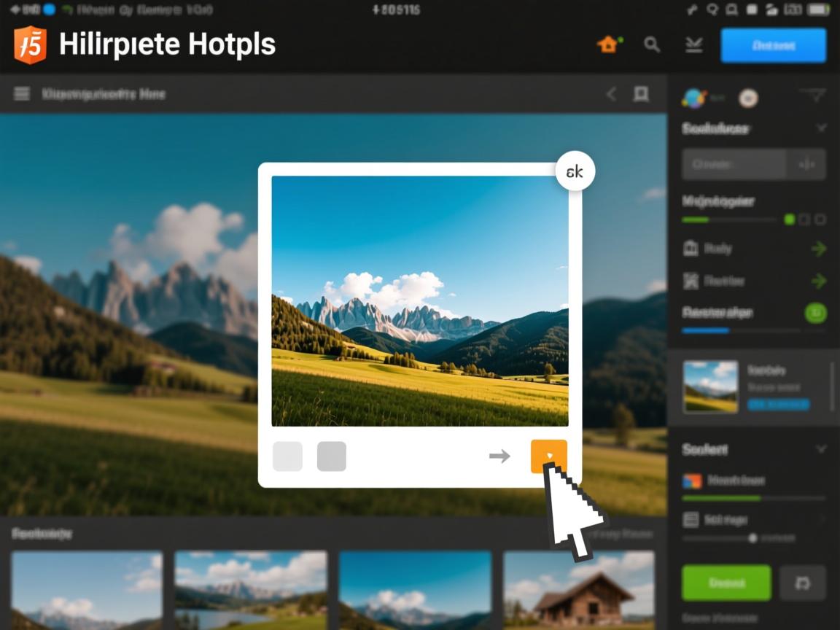Image resolution: width=840 pixels, height=630 pixels.
Task: Click the bookmark icon above the photo
Action: [641, 93]
